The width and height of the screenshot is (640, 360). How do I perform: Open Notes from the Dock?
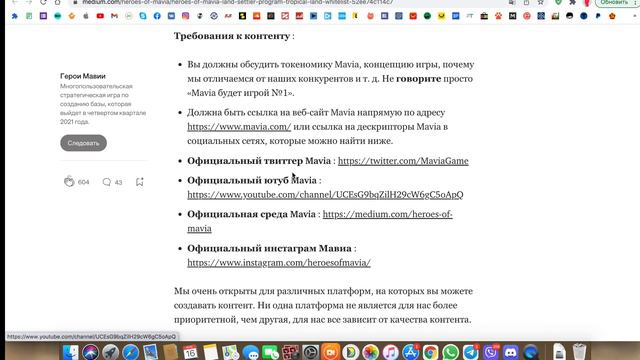pos(211,352)
